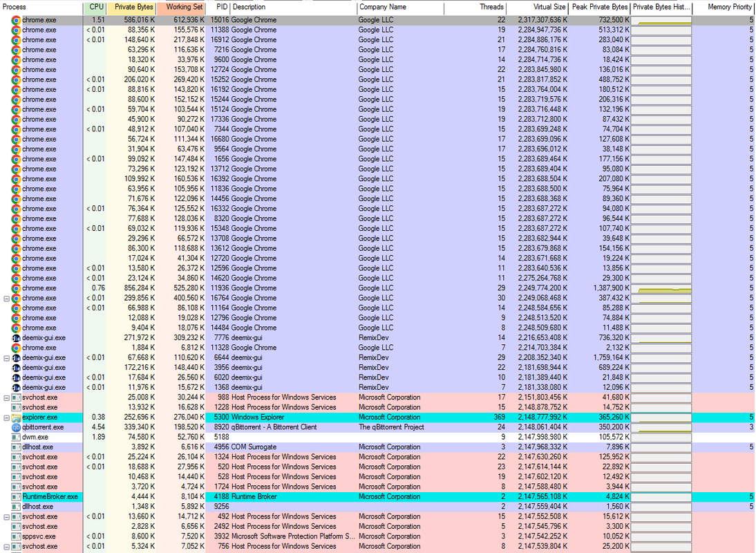Select the explorer.exe process name

point(39,418)
